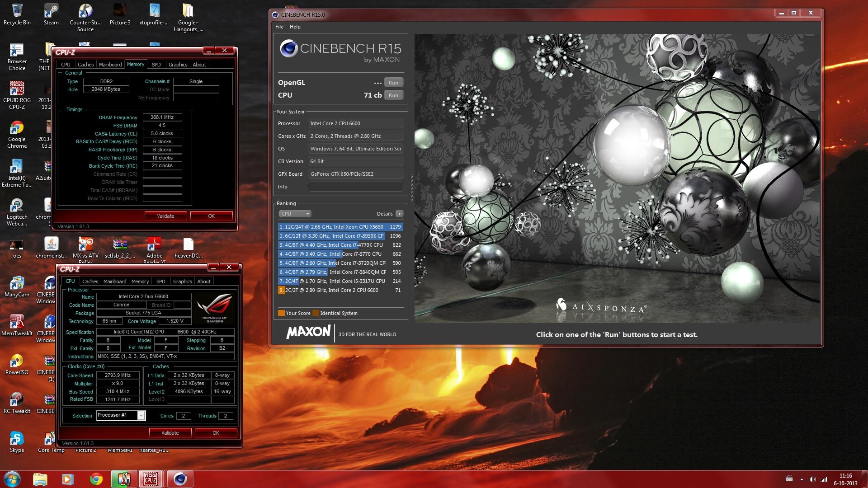Open MX vs ATV Reflex shortcut
The image size is (868, 488).
[x=85, y=251]
